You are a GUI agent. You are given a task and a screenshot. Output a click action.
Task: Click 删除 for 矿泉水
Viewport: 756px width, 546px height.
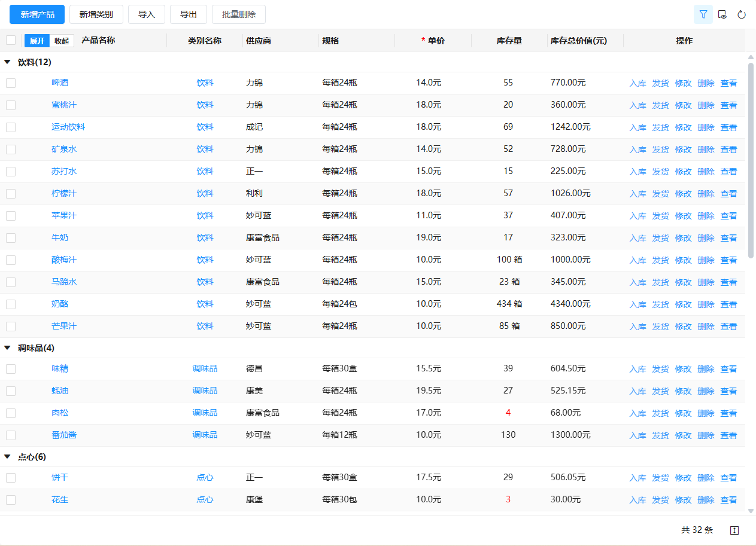706,150
